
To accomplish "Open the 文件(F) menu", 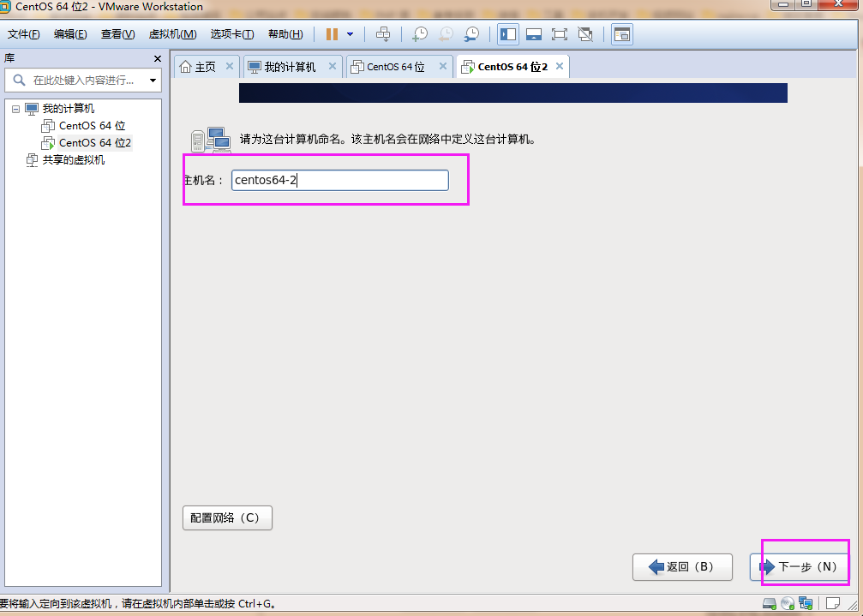I will point(24,34).
